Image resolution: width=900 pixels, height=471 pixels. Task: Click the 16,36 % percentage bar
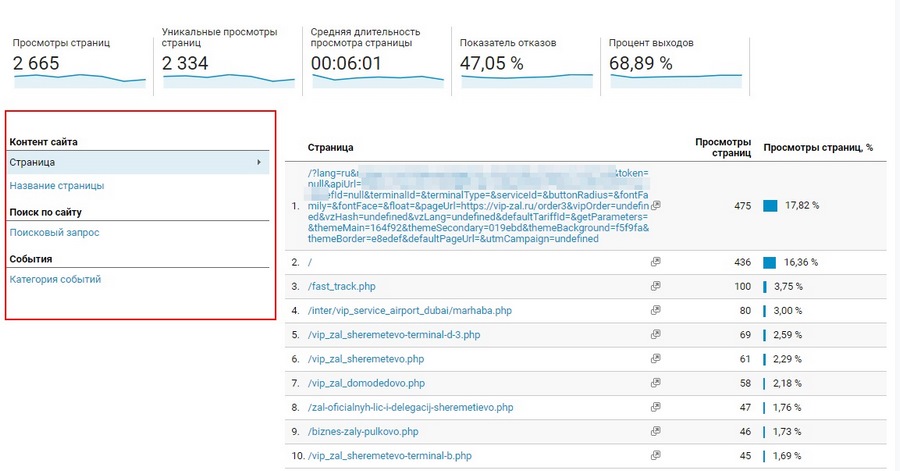point(769,262)
